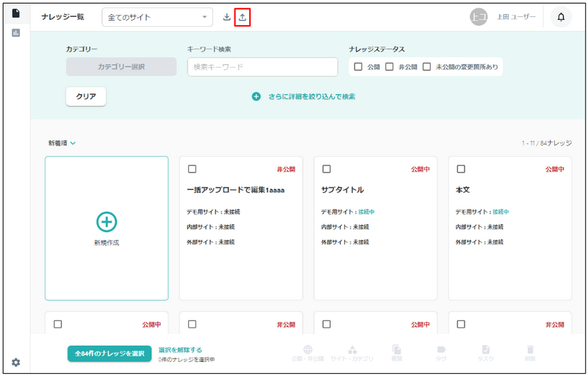Click the 検索キーワード search input field
This screenshot has width=588, height=376.
pyautogui.click(x=262, y=67)
